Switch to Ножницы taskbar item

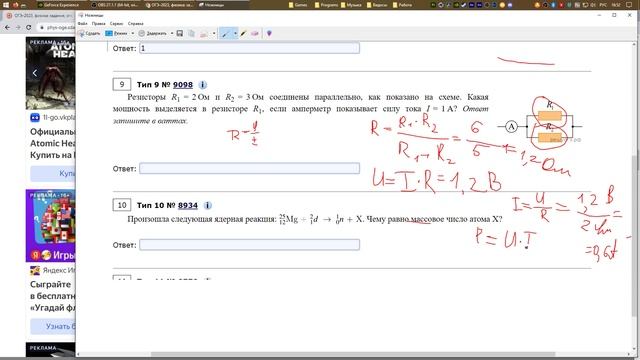pyautogui.click(x=224, y=5)
